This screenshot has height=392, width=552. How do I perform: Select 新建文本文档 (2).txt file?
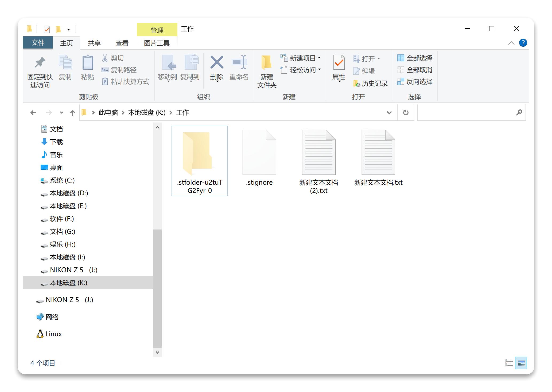pyautogui.click(x=319, y=162)
